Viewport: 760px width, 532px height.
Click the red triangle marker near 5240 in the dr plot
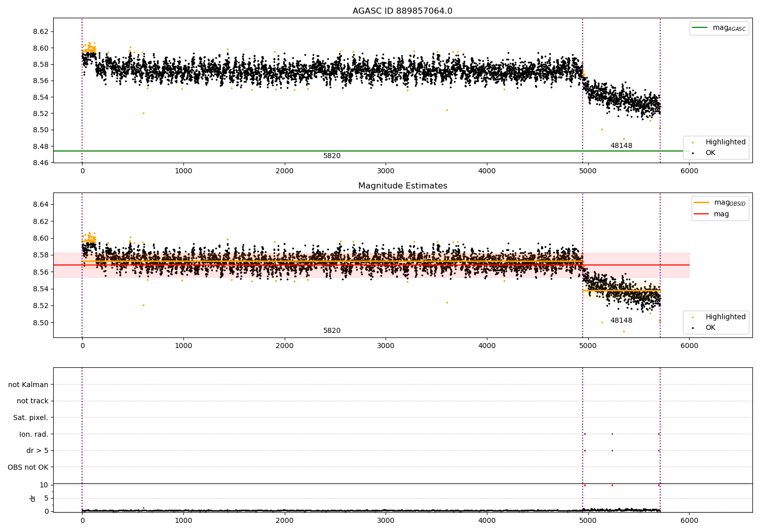pos(612,485)
